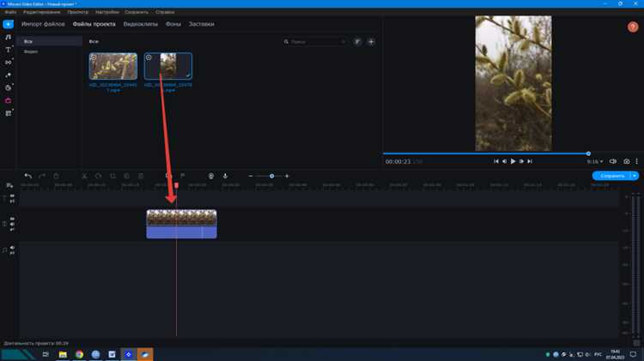644x361 pixels.
Task: Select the scissors split tool
Action: (x=84, y=176)
